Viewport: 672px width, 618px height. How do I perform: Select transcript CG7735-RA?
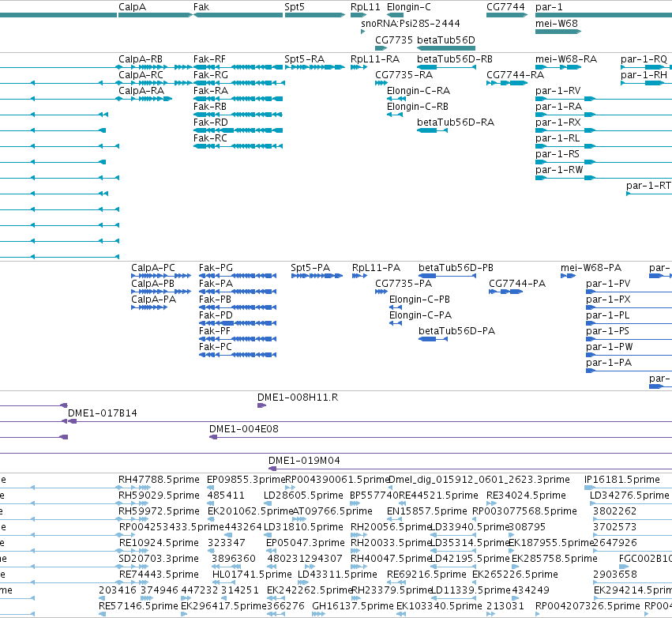[381, 83]
